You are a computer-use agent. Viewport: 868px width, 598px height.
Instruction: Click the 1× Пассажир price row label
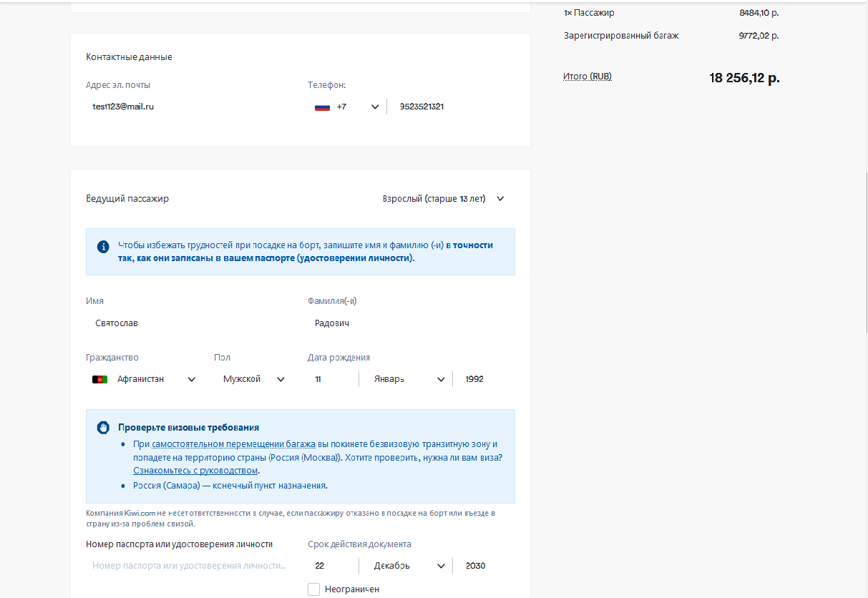pos(589,13)
